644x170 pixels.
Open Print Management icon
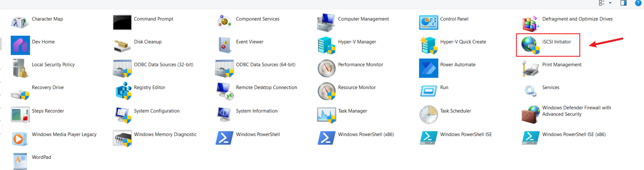point(530,68)
